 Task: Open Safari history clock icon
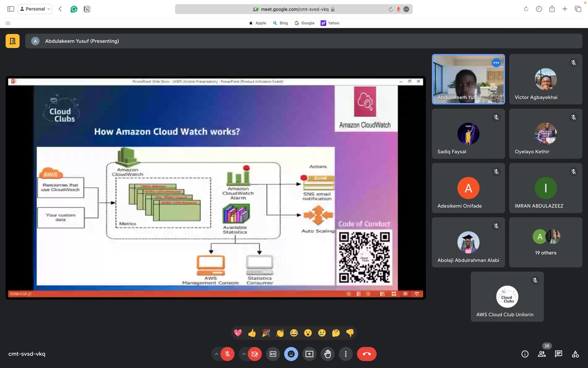[x=539, y=9]
